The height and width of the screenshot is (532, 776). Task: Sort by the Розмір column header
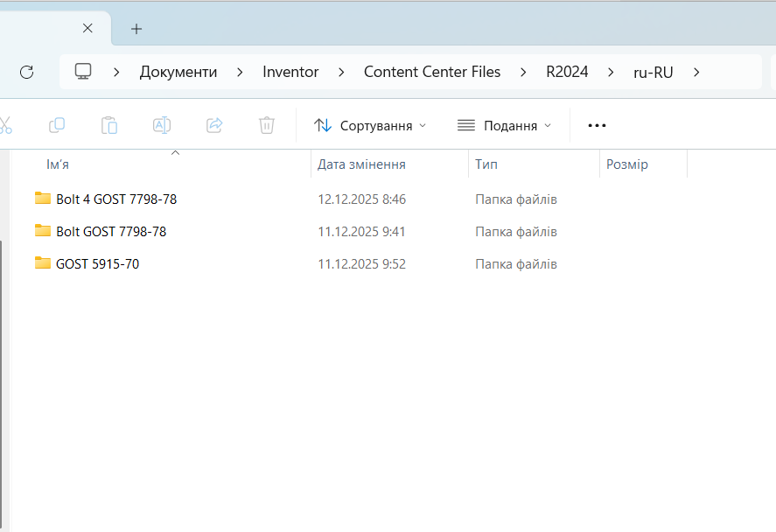[x=626, y=164]
